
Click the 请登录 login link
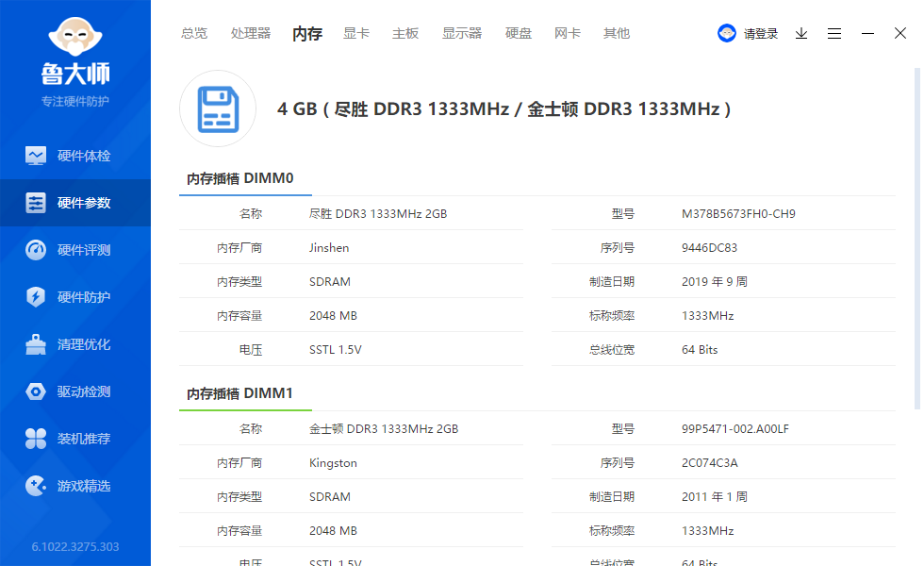761,34
